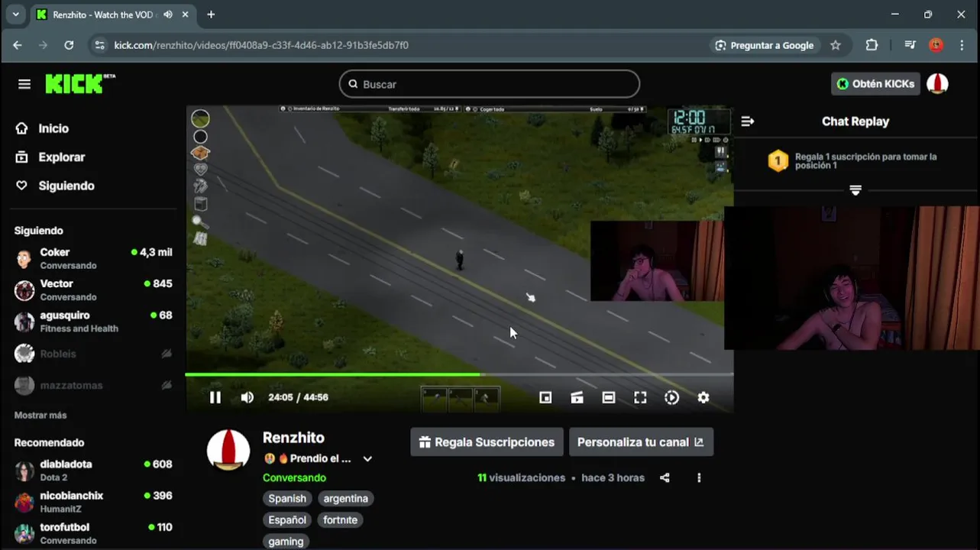Click the Obtén KICKs button
The image size is (980, 550).
(x=875, y=84)
